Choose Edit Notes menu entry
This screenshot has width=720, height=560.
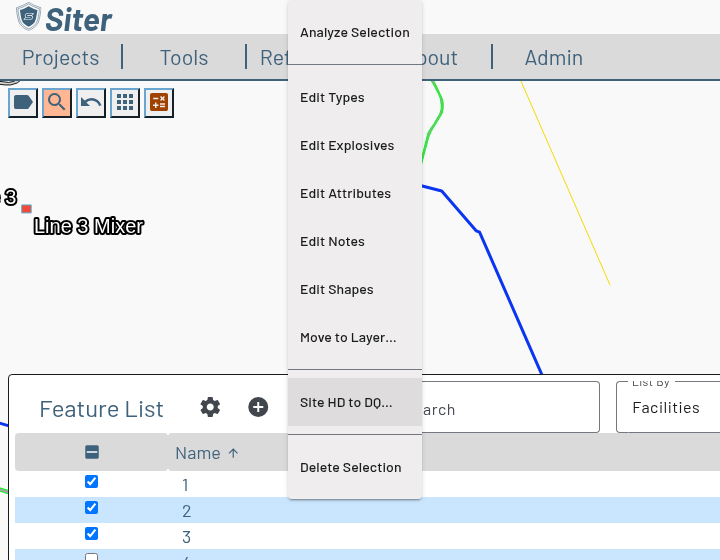coord(354,241)
